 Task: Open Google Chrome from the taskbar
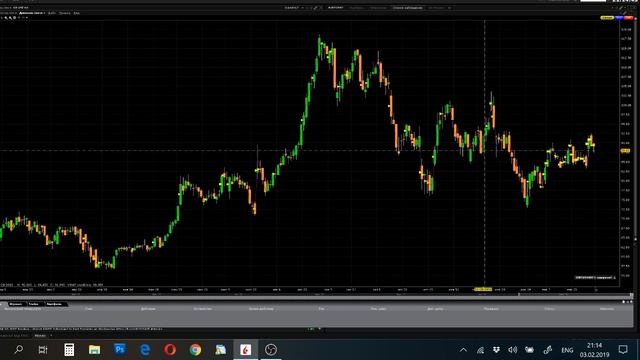(196, 349)
